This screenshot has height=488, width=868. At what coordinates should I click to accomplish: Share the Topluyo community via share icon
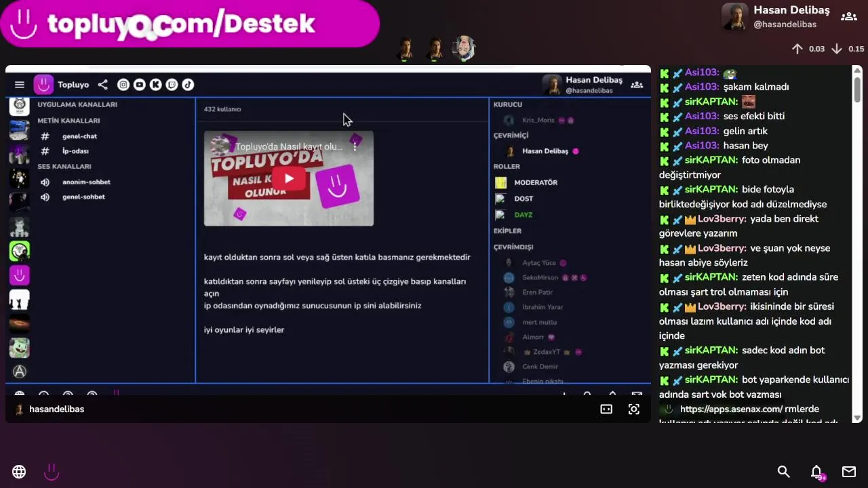pos(102,85)
